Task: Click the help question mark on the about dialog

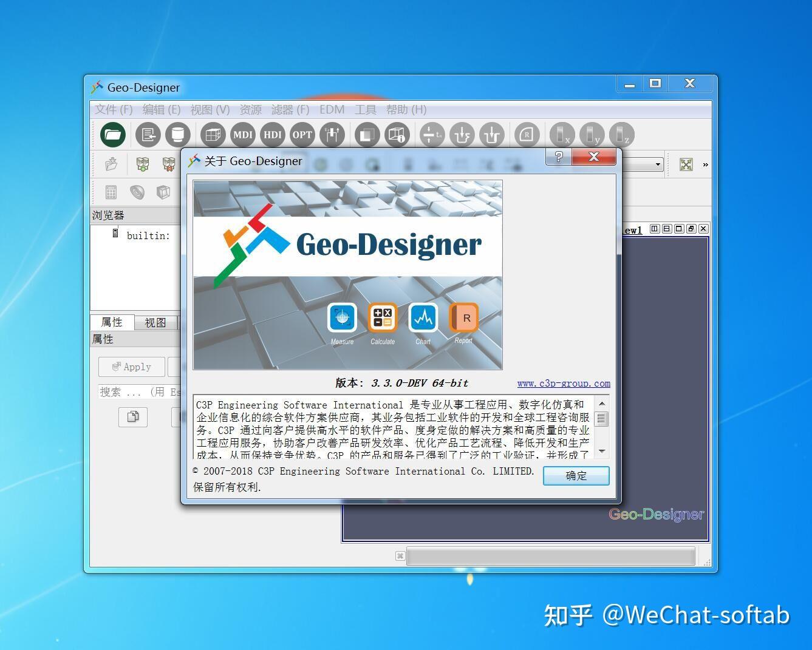Action: point(558,157)
